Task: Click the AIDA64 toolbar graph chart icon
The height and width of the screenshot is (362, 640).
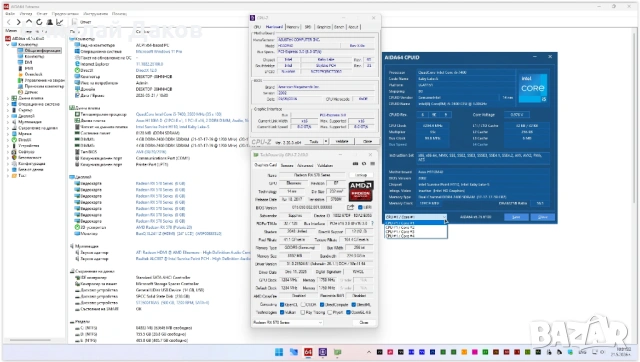Action: [60, 22]
